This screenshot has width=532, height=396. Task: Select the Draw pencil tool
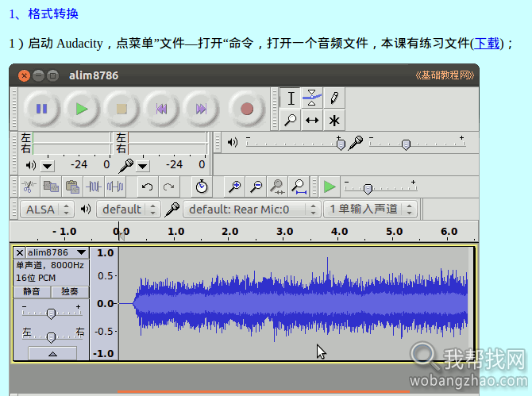pyautogui.click(x=334, y=98)
